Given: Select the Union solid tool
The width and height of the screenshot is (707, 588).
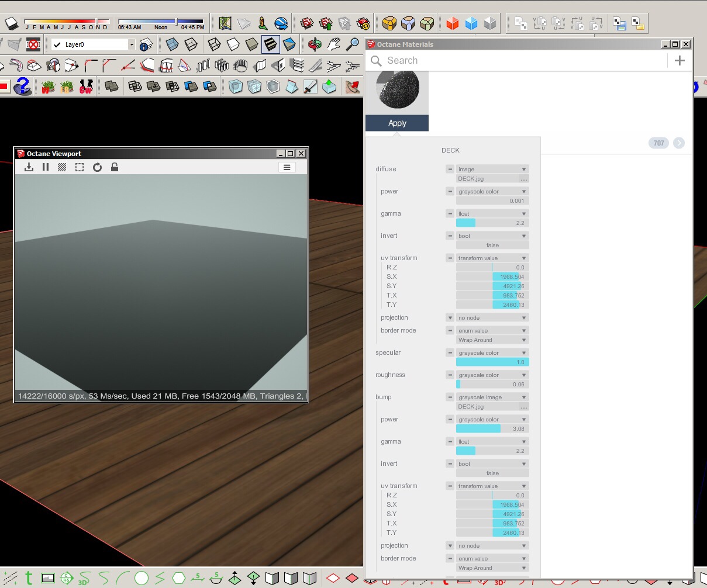Looking at the screenshot, I should 154,87.
